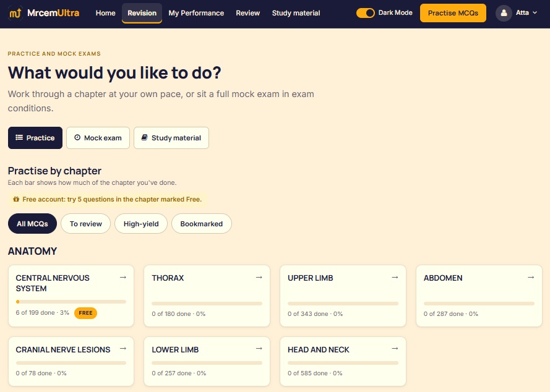Select the All MCQs filter
The height and width of the screenshot is (392, 550).
(x=32, y=224)
